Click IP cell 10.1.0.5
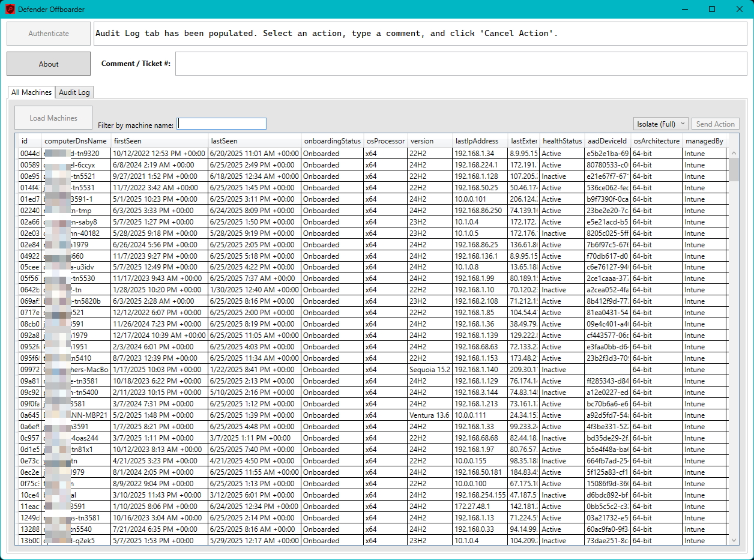 point(480,233)
